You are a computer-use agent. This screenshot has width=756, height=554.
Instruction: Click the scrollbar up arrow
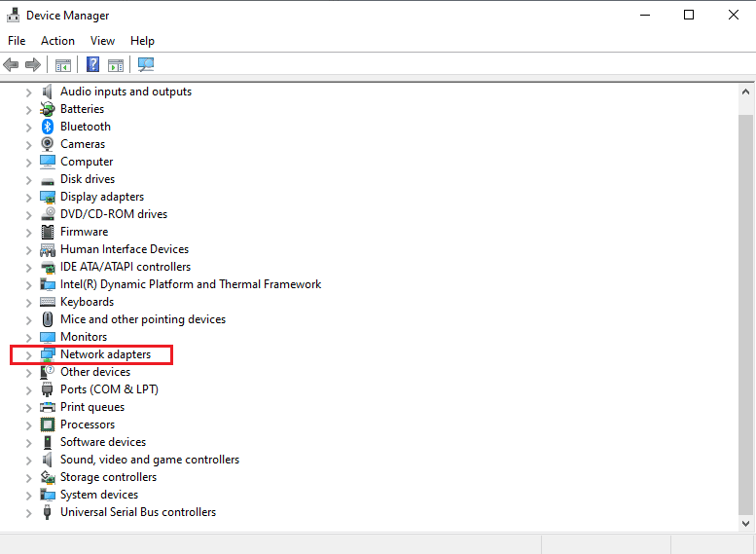point(745,92)
